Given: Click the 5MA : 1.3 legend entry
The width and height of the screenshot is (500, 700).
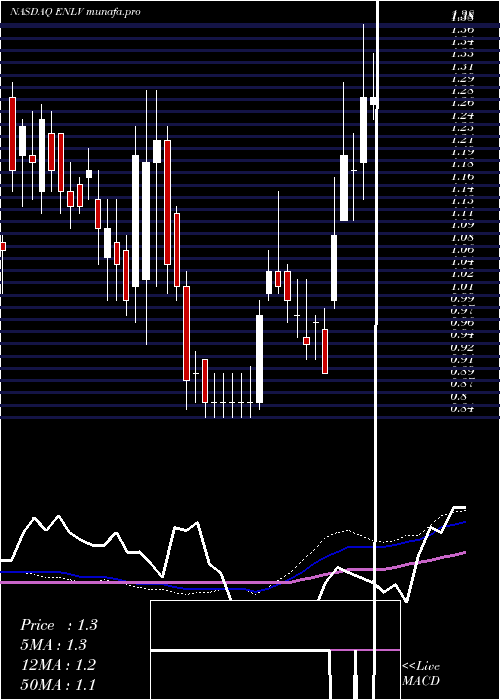Looking at the screenshot, I should point(54,645).
